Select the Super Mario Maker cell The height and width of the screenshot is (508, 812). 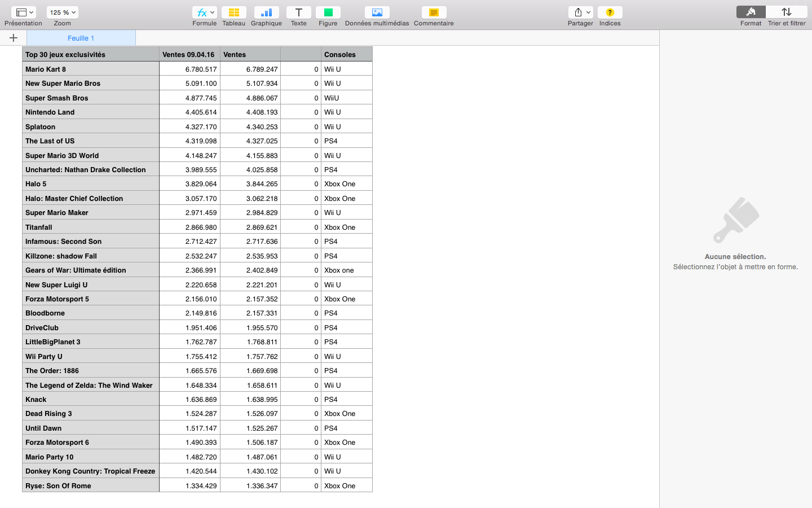pos(91,212)
